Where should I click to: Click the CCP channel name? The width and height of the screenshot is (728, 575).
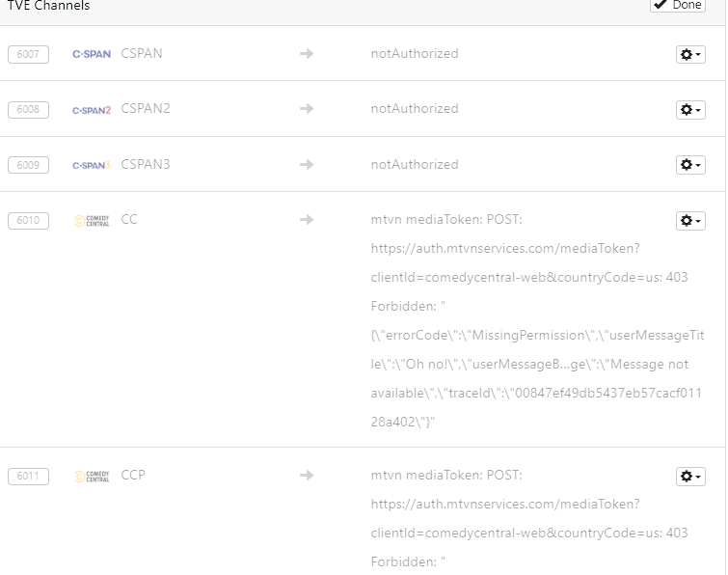(x=133, y=476)
